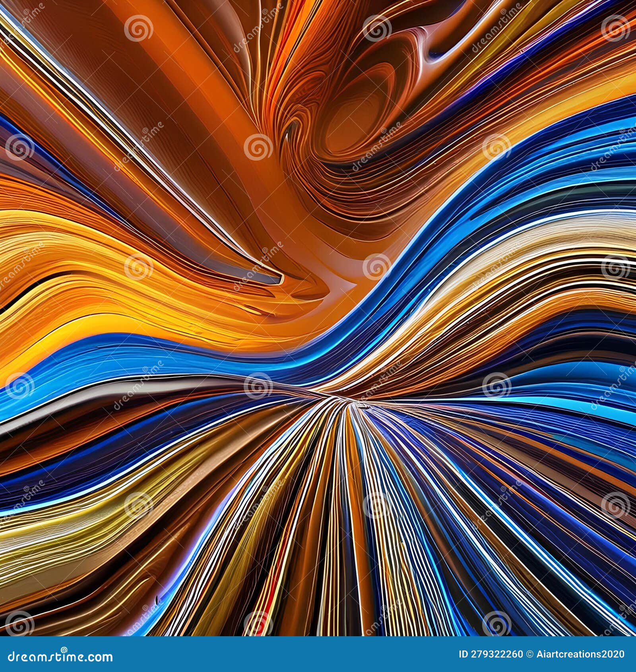The width and height of the screenshot is (636, 672).
Task: Open the Aiartcreations2020 contributor link
Action: coord(580,654)
